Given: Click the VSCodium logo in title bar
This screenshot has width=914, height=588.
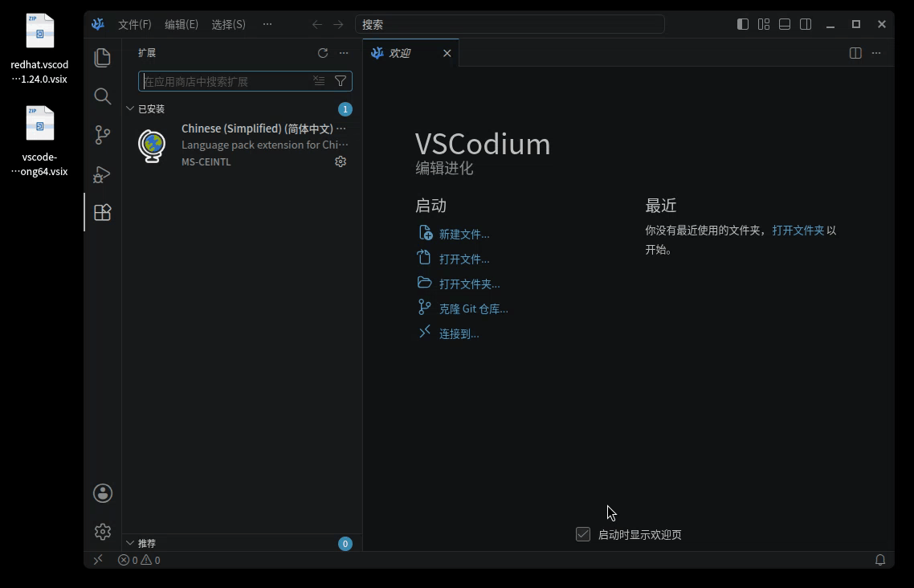Looking at the screenshot, I should coord(98,24).
